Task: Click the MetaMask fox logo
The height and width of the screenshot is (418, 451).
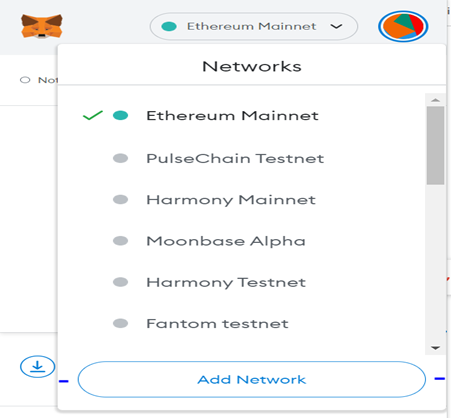Action: point(42,26)
